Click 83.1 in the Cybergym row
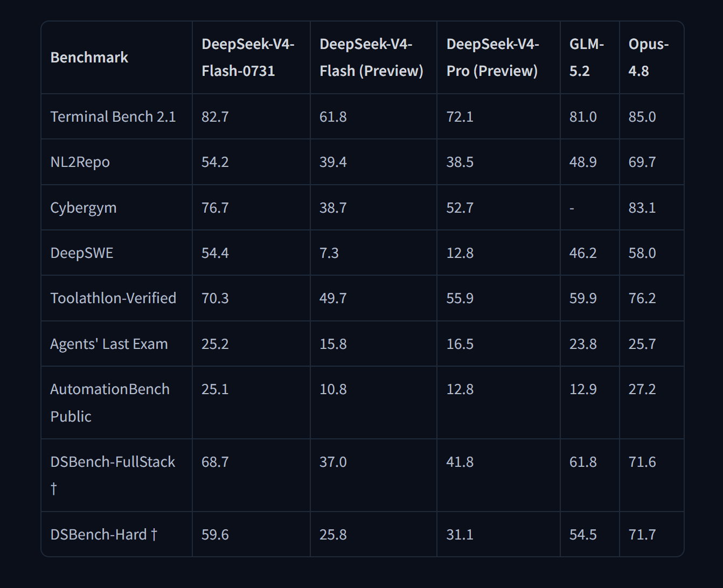 pos(642,208)
